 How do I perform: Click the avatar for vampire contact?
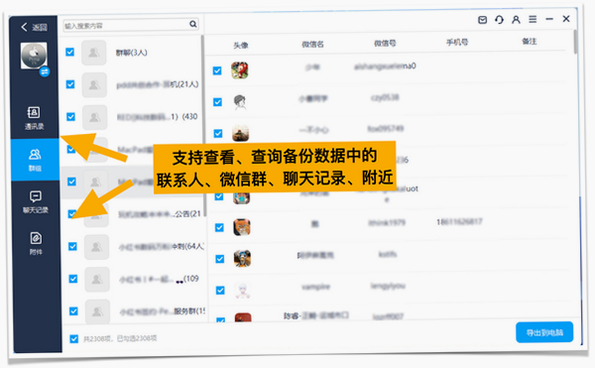(243, 291)
